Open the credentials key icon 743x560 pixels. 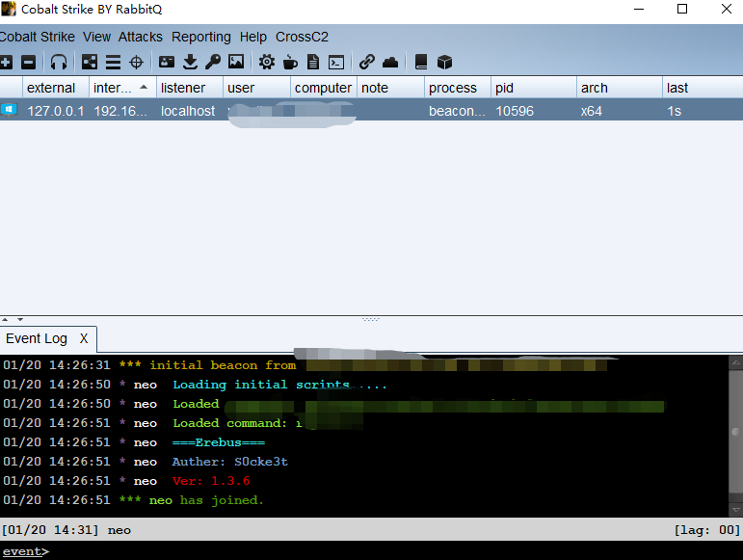pyautogui.click(x=212, y=63)
